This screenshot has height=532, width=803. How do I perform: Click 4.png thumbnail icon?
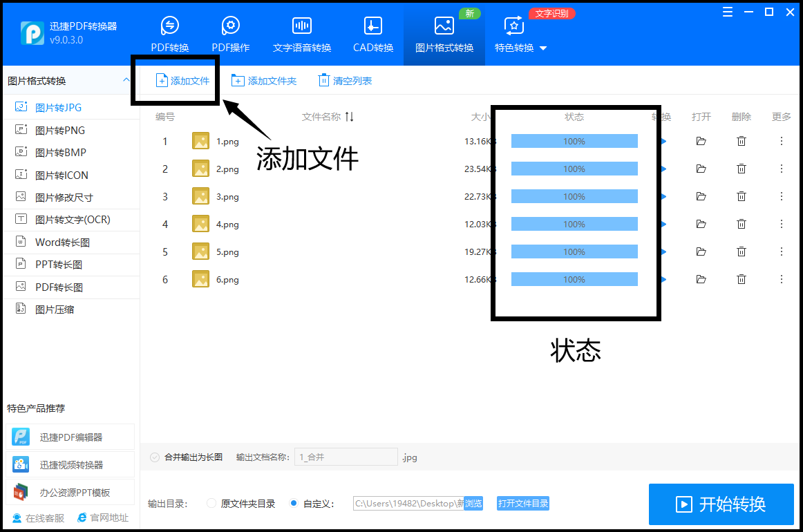click(200, 224)
